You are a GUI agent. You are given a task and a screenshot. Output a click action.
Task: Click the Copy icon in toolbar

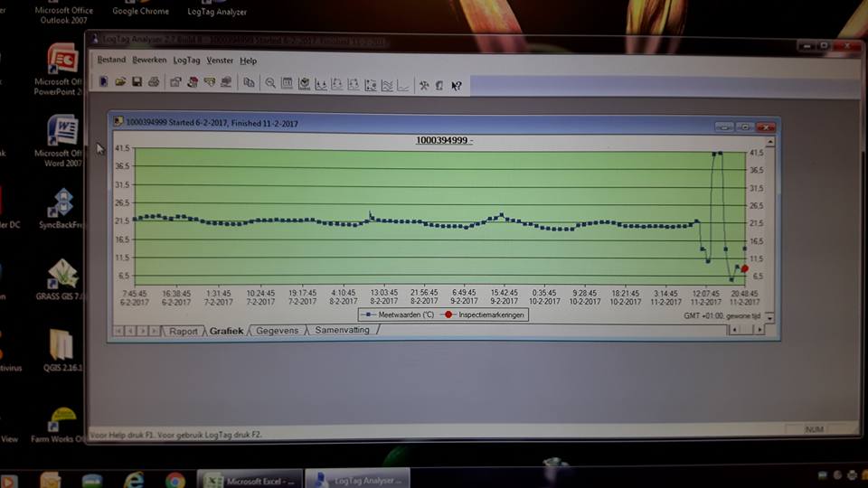(249, 84)
